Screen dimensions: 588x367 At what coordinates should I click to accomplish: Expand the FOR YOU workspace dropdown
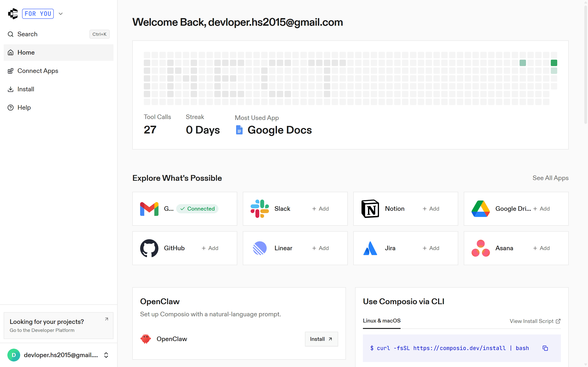click(61, 14)
